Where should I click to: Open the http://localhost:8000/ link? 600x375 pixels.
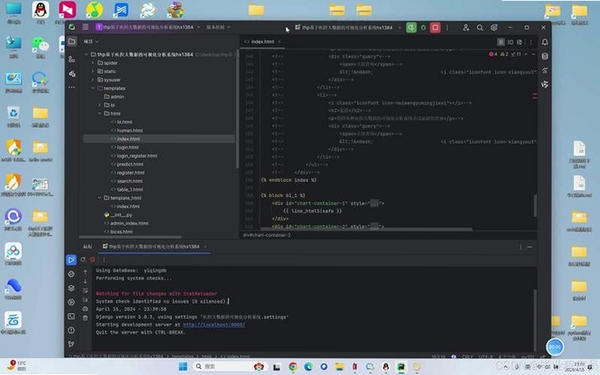[x=214, y=324]
